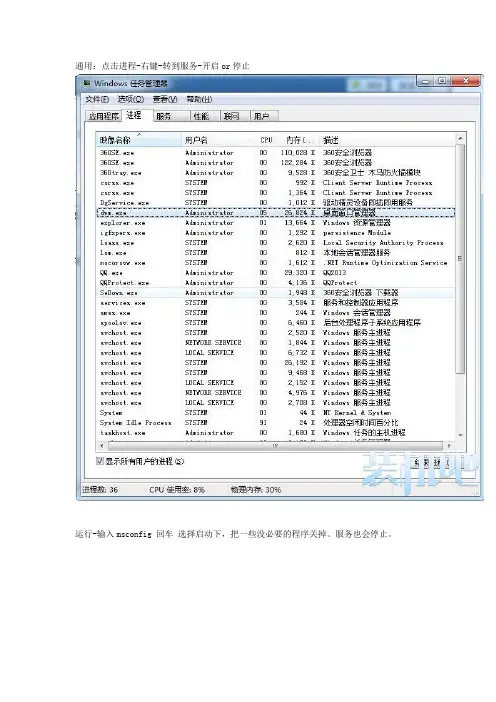Switch to the 应用程序 tab
Image resolution: width=496 pixels, height=702 pixels.
click(x=103, y=116)
